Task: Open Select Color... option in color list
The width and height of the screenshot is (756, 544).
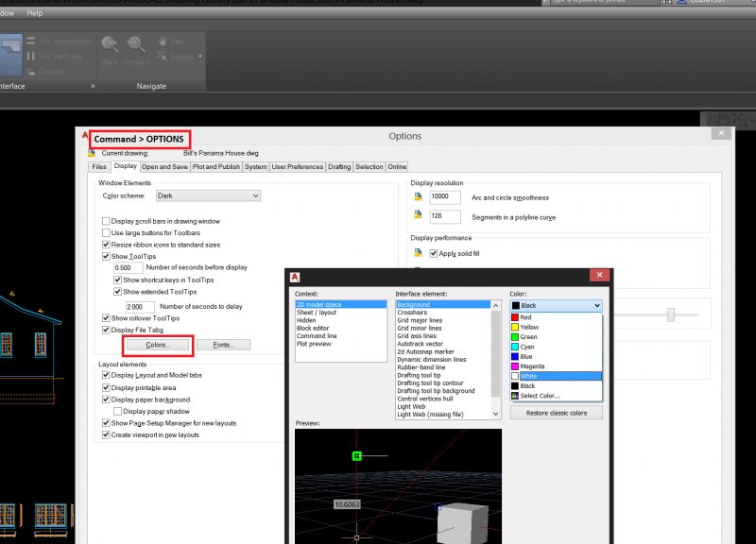Action: [x=557, y=396]
